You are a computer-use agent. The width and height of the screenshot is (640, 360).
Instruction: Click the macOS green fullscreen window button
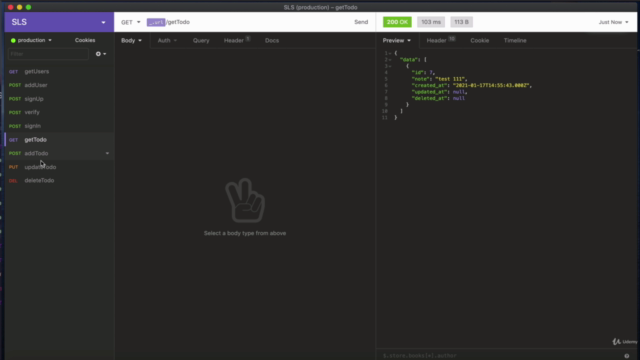tap(28, 7)
